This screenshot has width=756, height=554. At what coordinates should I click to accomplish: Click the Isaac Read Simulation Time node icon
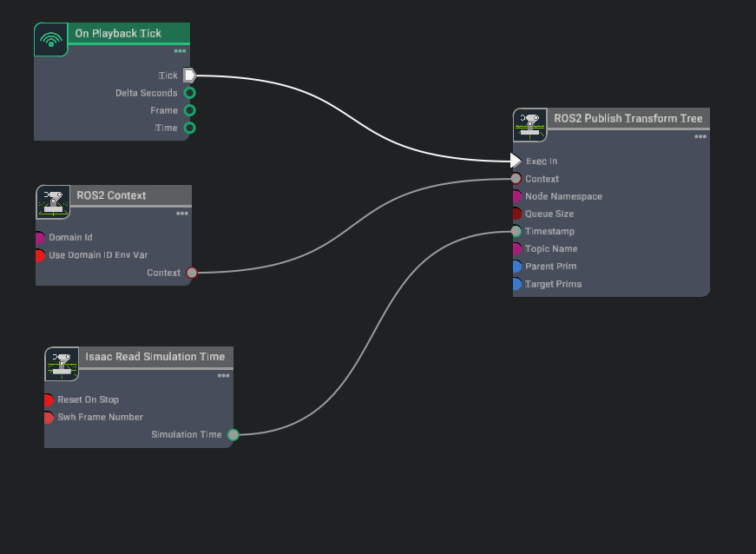coord(62,364)
